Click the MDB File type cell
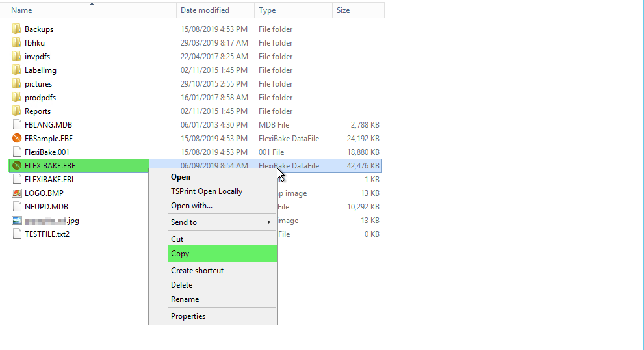This screenshot has width=644, height=350. [274, 124]
